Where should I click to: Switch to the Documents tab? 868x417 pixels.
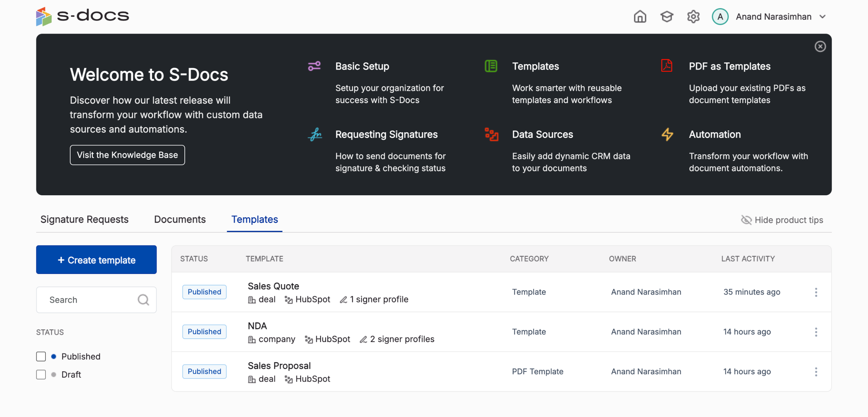180,220
